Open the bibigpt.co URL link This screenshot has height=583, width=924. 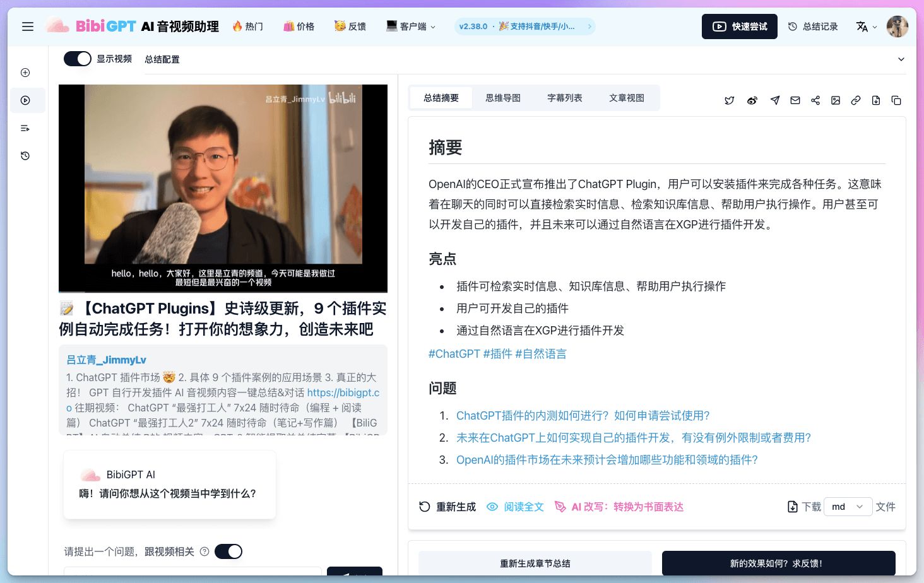[343, 392]
